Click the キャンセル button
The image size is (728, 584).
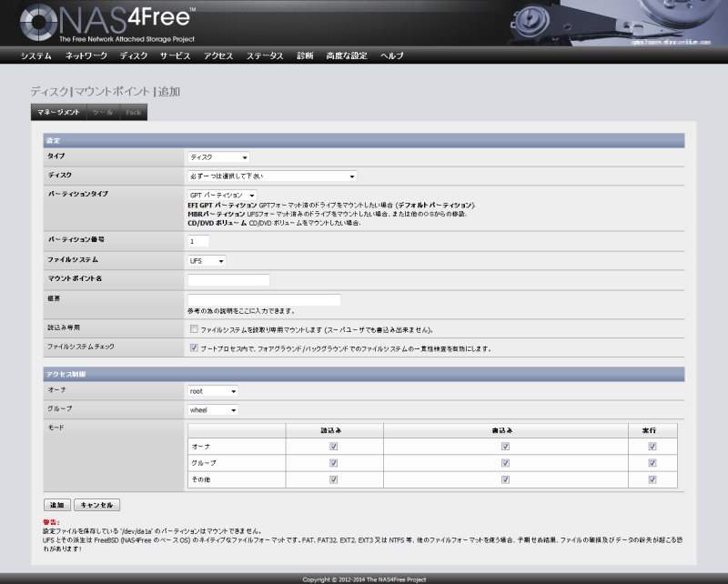[97, 505]
